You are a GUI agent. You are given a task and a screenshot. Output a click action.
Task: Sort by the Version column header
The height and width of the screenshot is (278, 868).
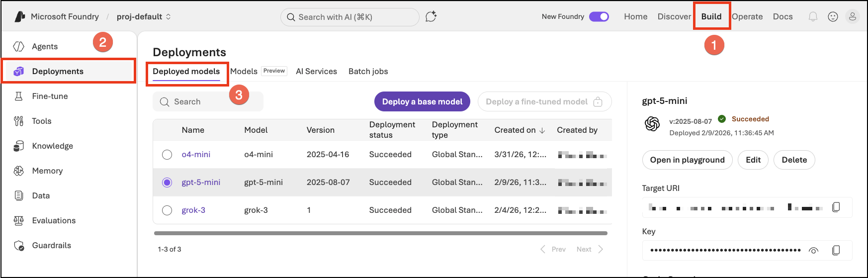(x=321, y=130)
